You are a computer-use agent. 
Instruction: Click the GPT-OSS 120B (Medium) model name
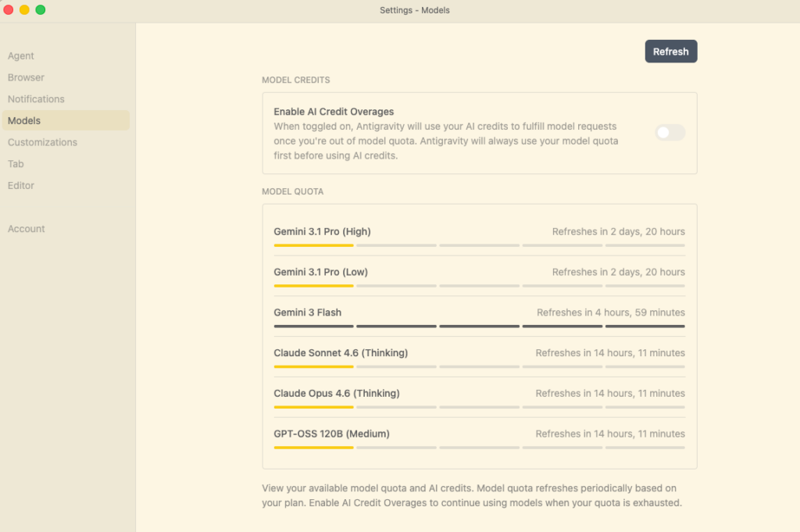pos(331,434)
